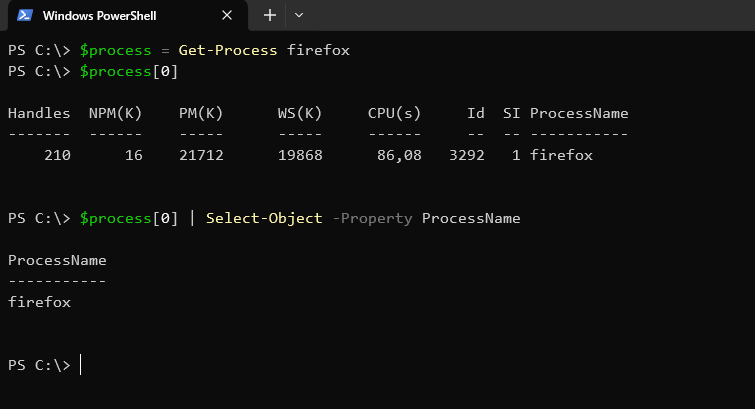Click the WS(K) column header
Viewport: 755px width, 409px height.
(x=300, y=113)
